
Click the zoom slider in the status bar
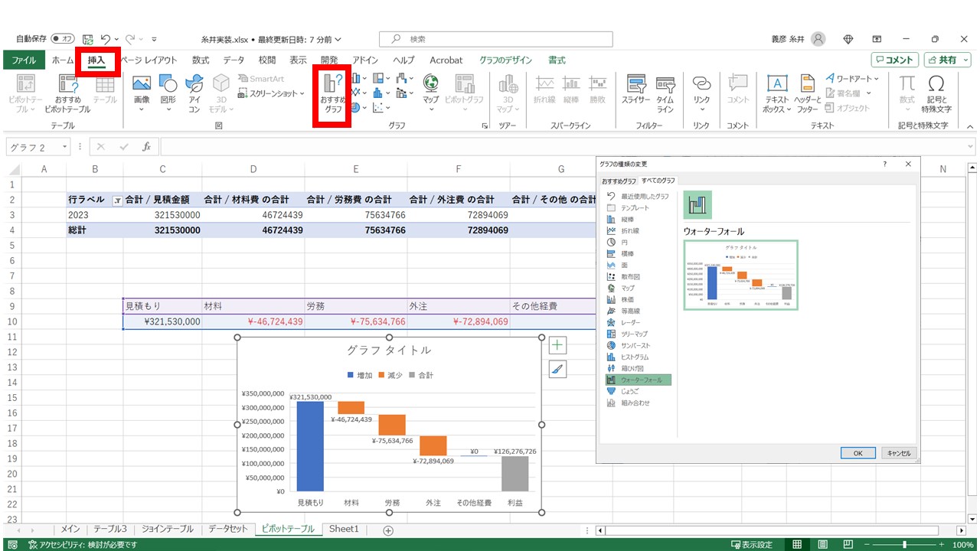tap(904, 545)
